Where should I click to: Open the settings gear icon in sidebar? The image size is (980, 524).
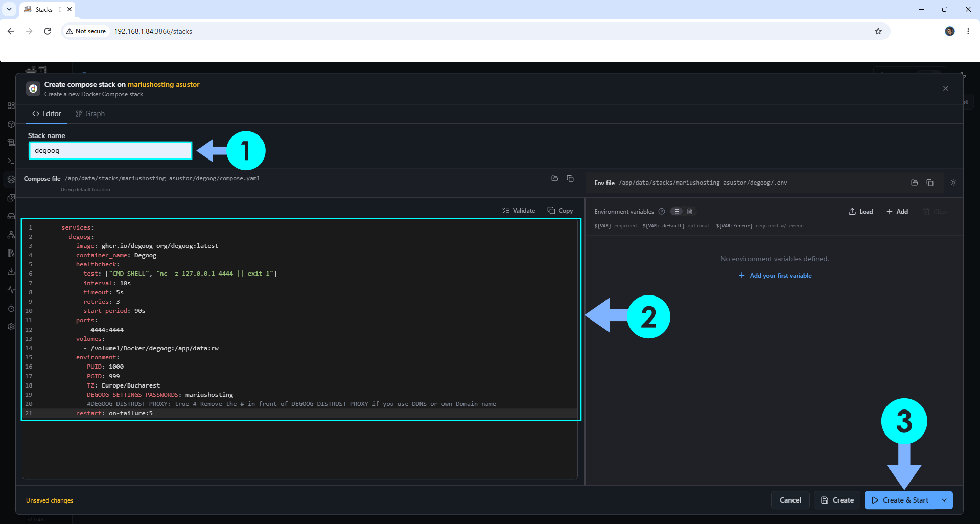(x=11, y=327)
